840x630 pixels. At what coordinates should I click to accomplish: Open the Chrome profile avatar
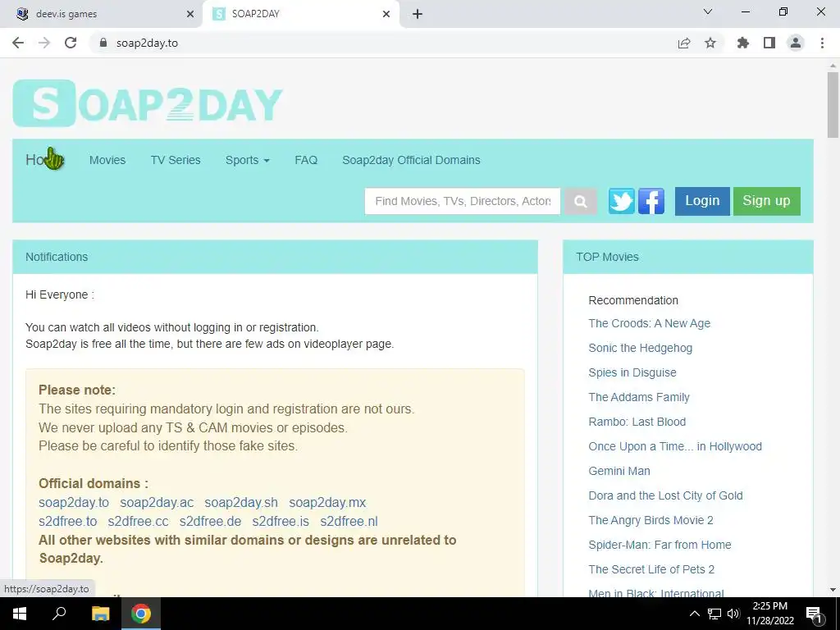[796, 43]
